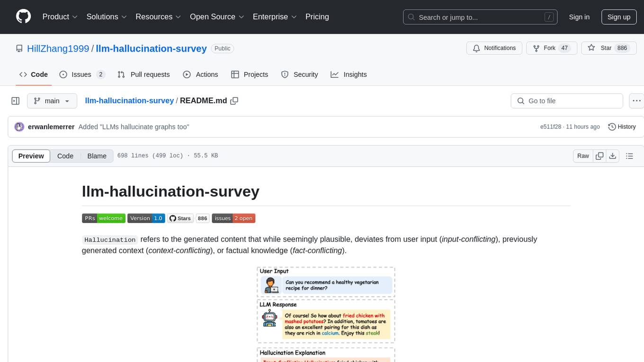The width and height of the screenshot is (644, 362).
Task: Open llm-hallucination-survey breadcrumb link
Action: tap(129, 101)
